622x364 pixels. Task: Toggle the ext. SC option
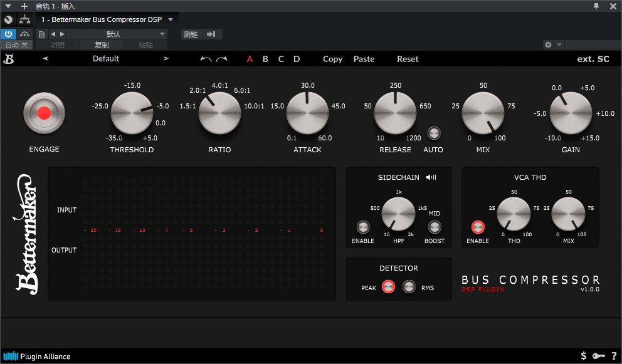pyautogui.click(x=593, y=59)
